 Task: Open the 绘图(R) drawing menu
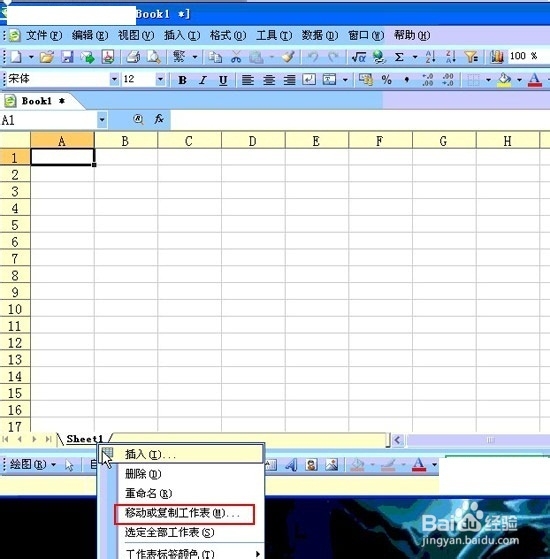coord(32,465)
